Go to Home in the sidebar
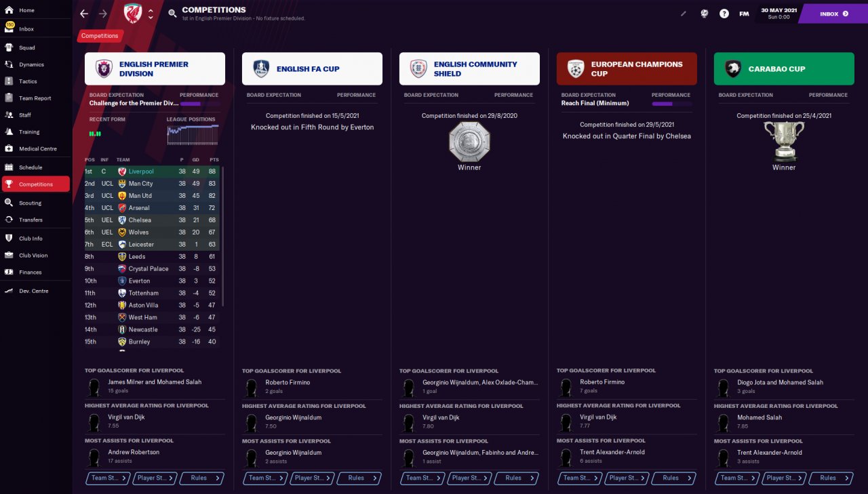This screenshot has height=494, width=868. coord(35,11)
